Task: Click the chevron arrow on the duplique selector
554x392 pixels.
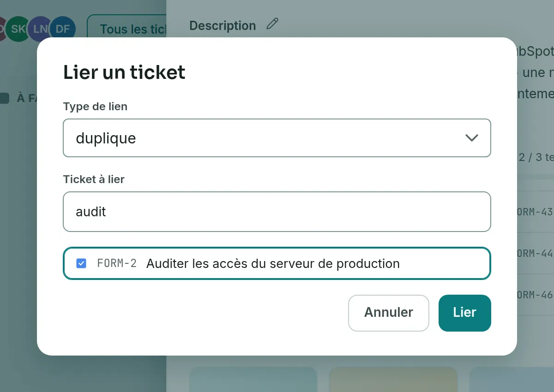Action: click(x=471, y=138)
